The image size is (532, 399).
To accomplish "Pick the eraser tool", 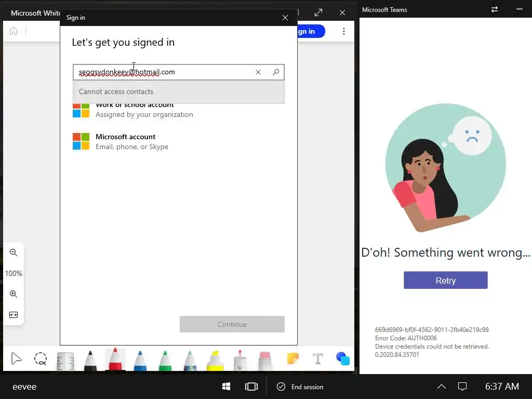I will pos(265,361).
